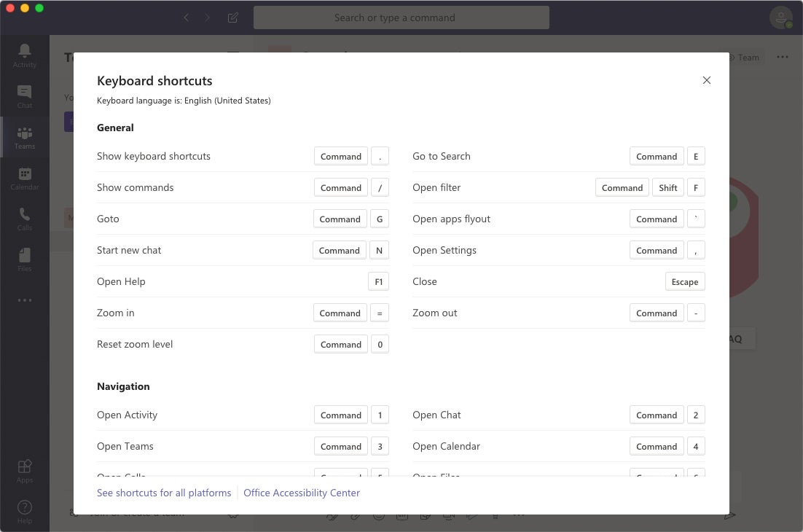
Task: Go back with the left arrow
Action: click(x=187, y=17)
